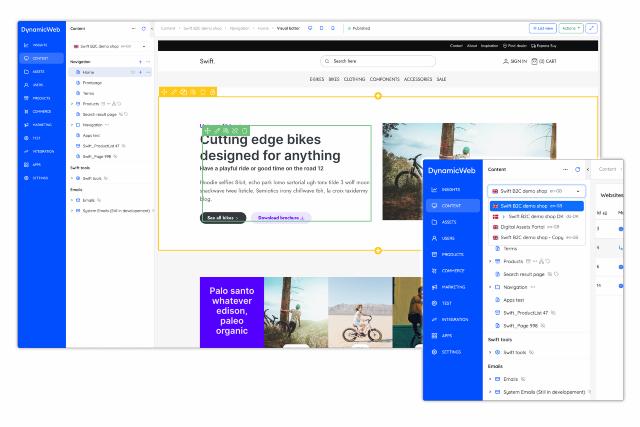Click the See all bikes button
Viewport: 640px width, 427px height.
pyautogui.click(x=222, y=217)
